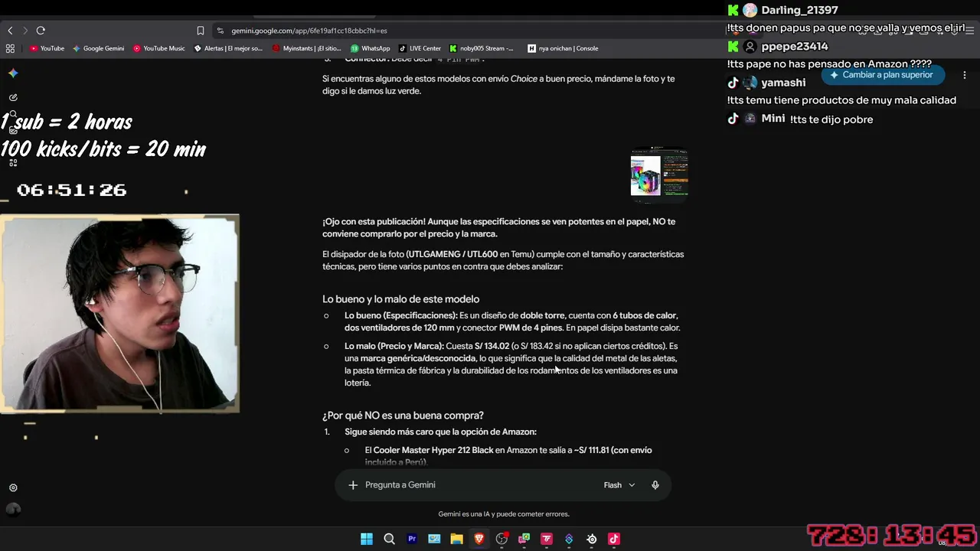Open the Myinstants bookmark

click(307, 48)
